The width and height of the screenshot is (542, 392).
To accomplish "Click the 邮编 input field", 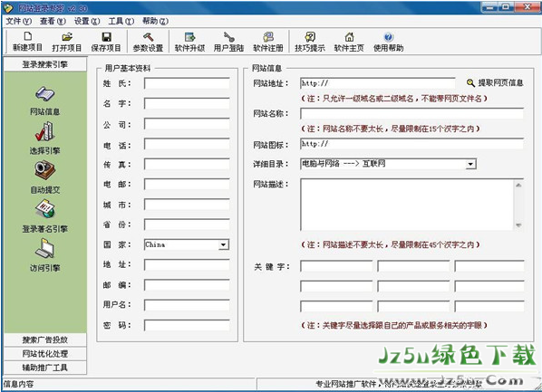I will 187,285.
